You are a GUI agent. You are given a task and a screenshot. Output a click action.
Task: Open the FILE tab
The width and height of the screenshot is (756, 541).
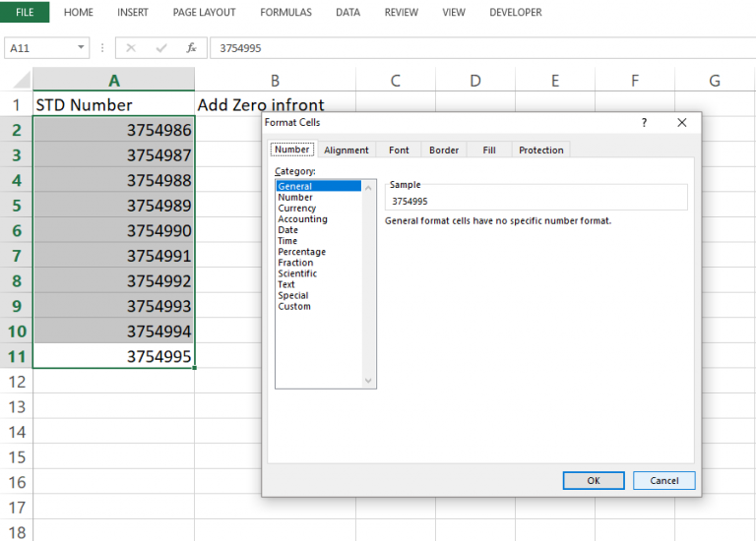pyautogui.click(x=25, y=12)
